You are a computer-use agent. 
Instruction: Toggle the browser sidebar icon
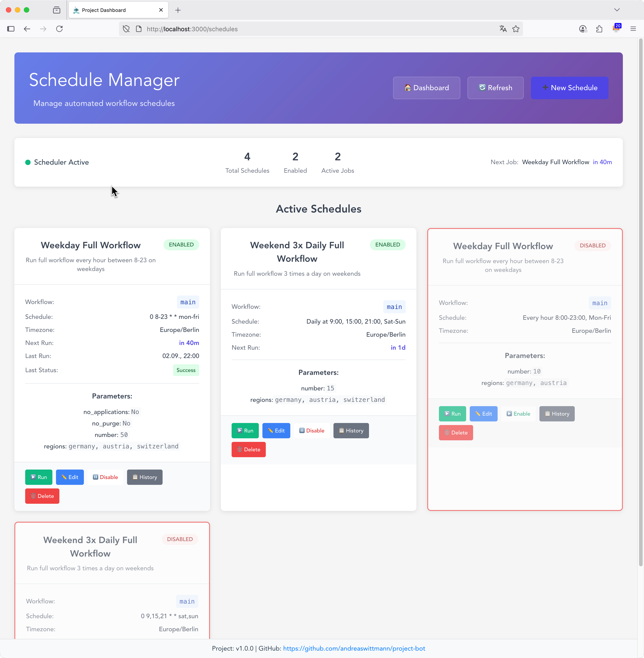pos(11,29)
